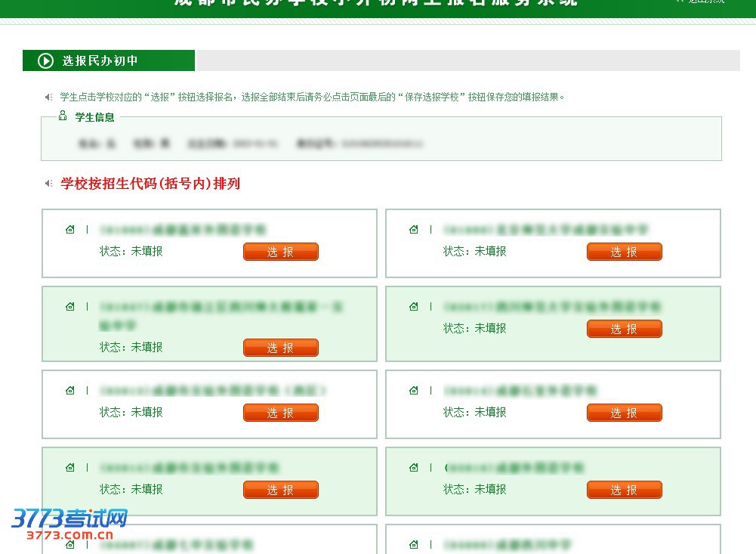The image size is (756, 554).
Task: Hit 选报 in fourth-row left green card
Action: [280, 490]
